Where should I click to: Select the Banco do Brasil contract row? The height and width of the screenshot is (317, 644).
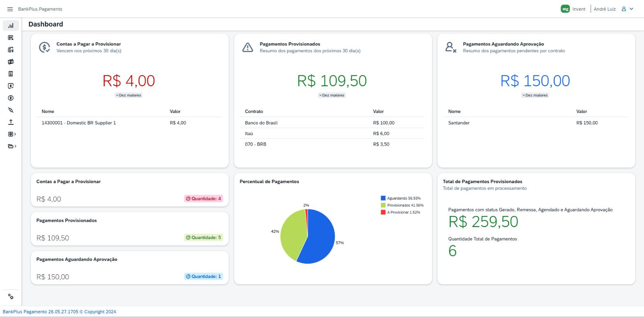click(332, 123)
